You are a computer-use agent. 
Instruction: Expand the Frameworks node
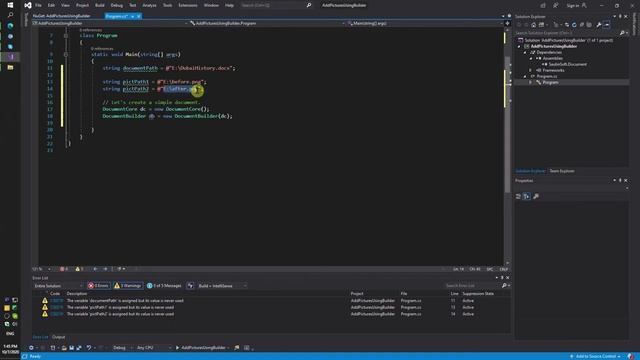(x=531, y=70)
